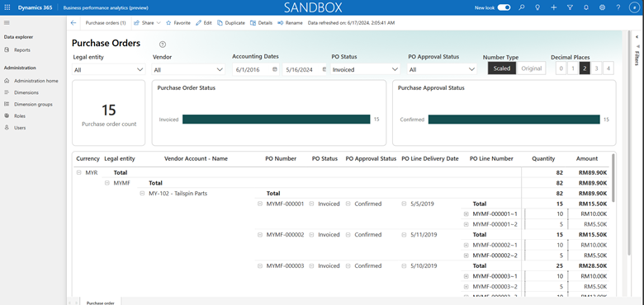Set decimal places to 2
The width and height of the screenshot is (644, 305).
(585, 68)
